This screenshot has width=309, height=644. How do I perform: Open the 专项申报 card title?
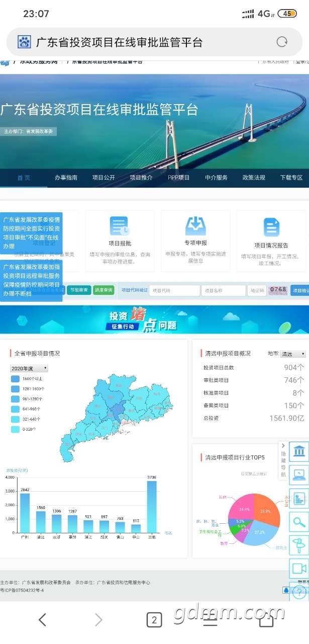195,243
